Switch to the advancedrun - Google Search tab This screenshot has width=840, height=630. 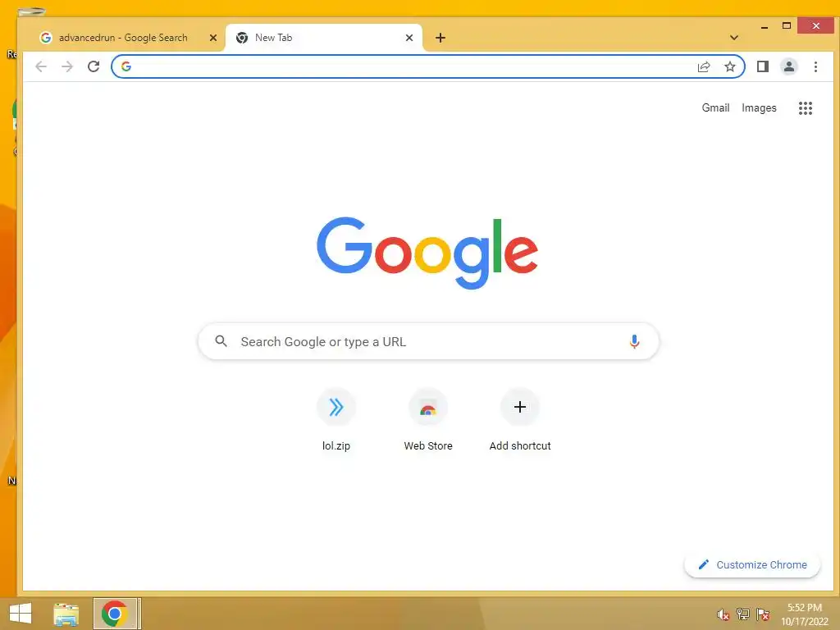(x=123, y=38)
